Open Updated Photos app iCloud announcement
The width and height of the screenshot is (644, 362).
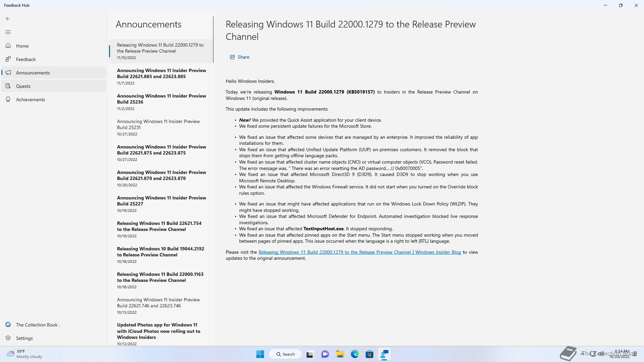click(161, 333)
